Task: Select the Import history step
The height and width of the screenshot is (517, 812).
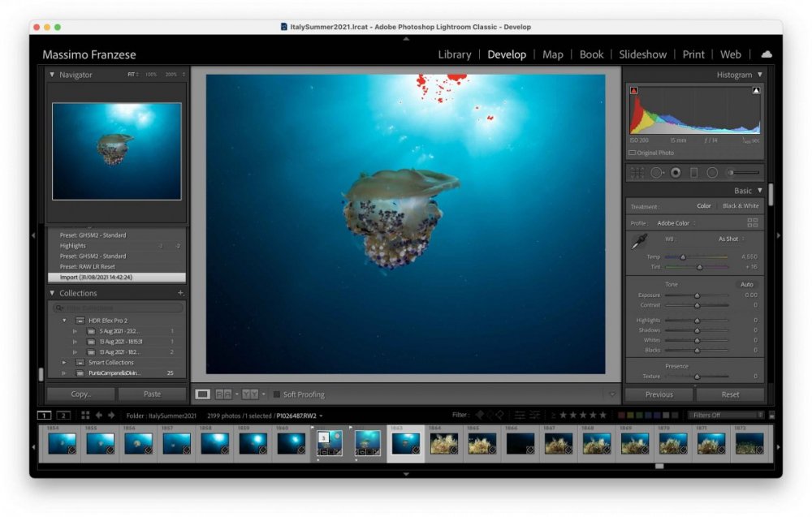Action: coord(116,277)
